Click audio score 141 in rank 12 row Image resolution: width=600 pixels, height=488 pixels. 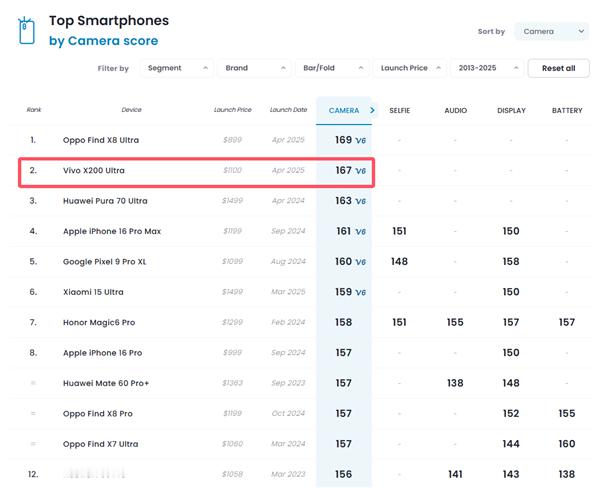pyautogui.click(x=455, y=474)
